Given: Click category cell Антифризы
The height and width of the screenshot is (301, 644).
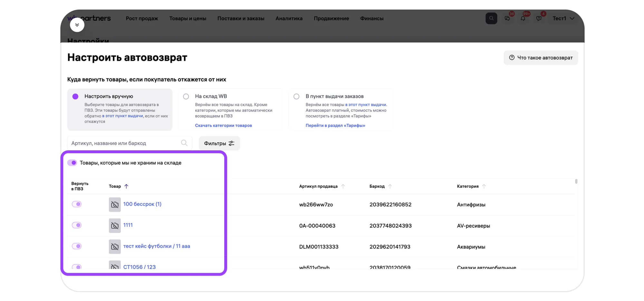Looking at the screenshot, I should coord(471,204).
